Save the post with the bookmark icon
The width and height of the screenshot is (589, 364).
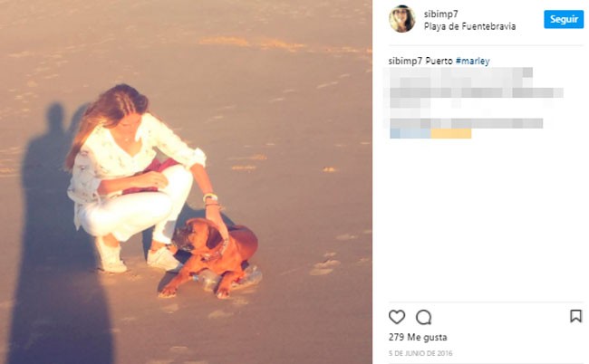pos(575,316)
